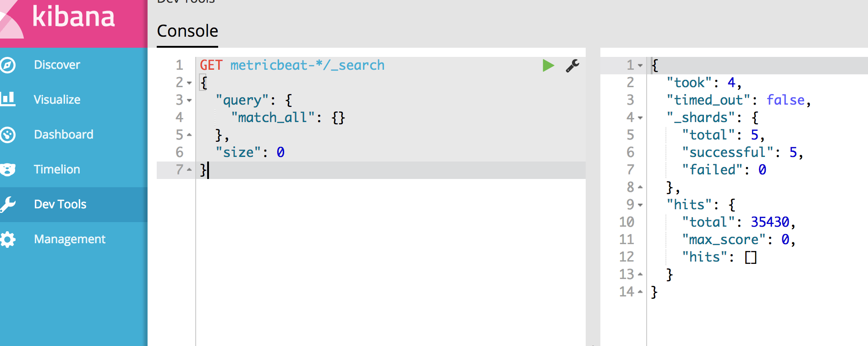This screenshot has height=346, width=868.
Task: Open Discover from the sidebar
Action: point(57,65)
